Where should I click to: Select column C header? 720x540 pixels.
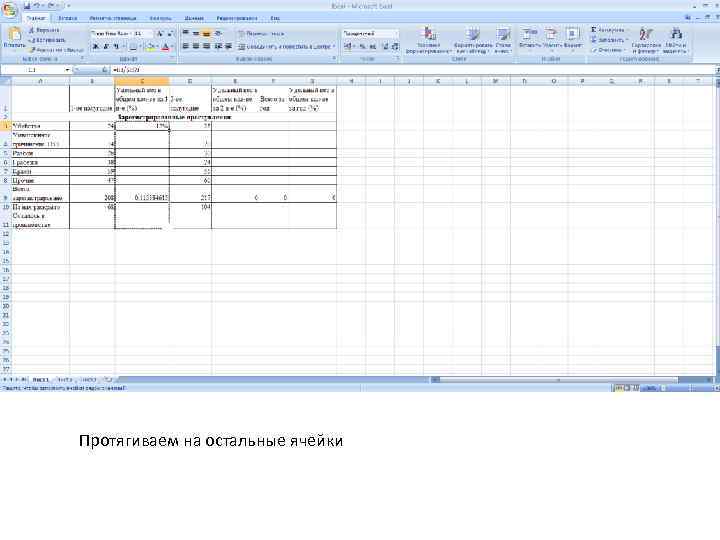(x=142, y=81)
